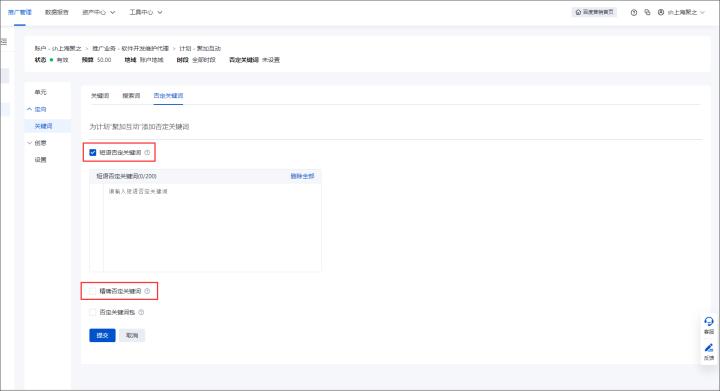The height and width of the screenshot is (391, 720).
Task: Click the collapsed sidebar menu icon at far left
Action: (x=4, y=42)
